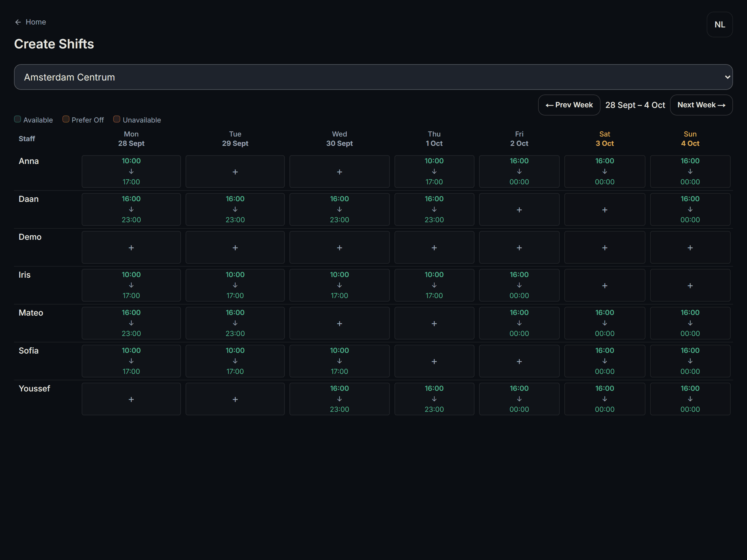Add a shift for Youssef on Tue 29 Sept
Screen dimensions: 747x560
tap(235, 399)
